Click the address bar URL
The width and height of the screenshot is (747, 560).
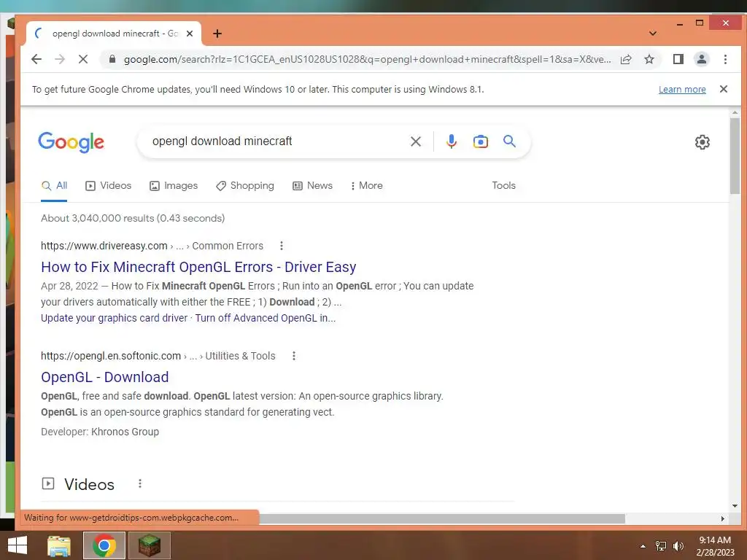(368, 60)
